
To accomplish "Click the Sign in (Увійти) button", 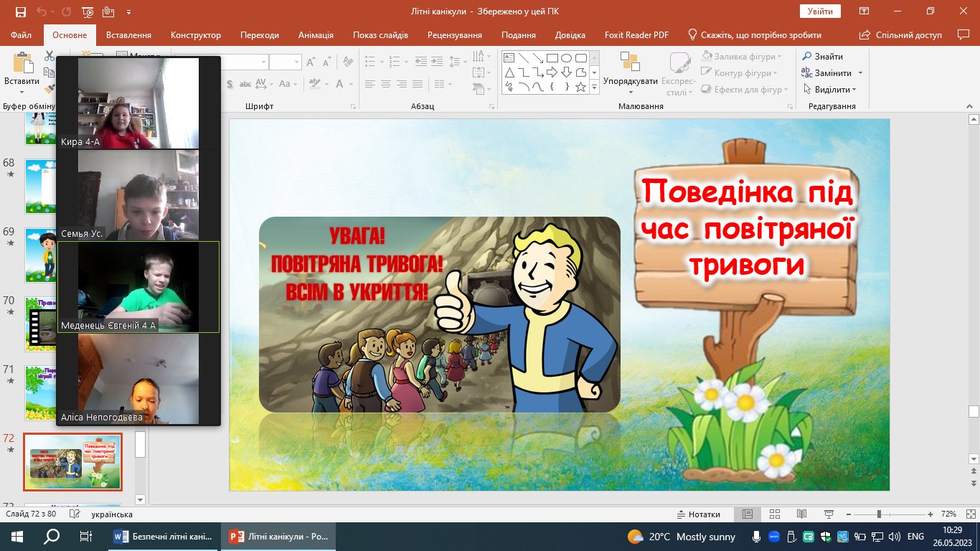I will pos(820,11).
